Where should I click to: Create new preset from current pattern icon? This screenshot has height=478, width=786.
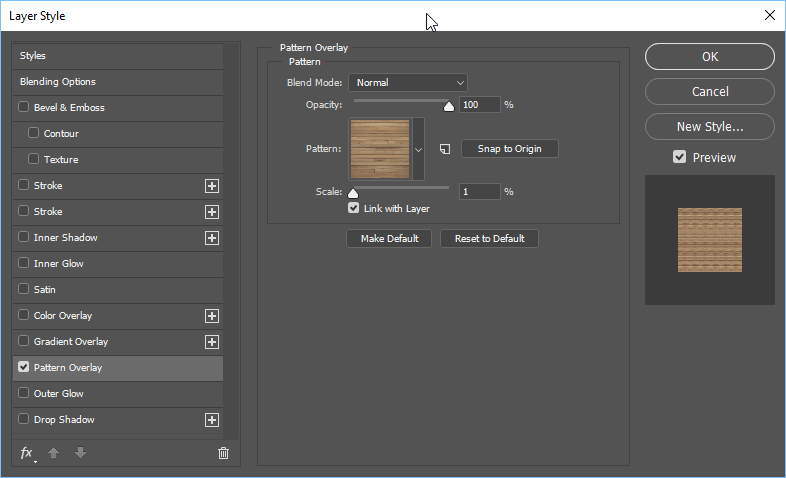pyautogui.click(x=445, y=149)
